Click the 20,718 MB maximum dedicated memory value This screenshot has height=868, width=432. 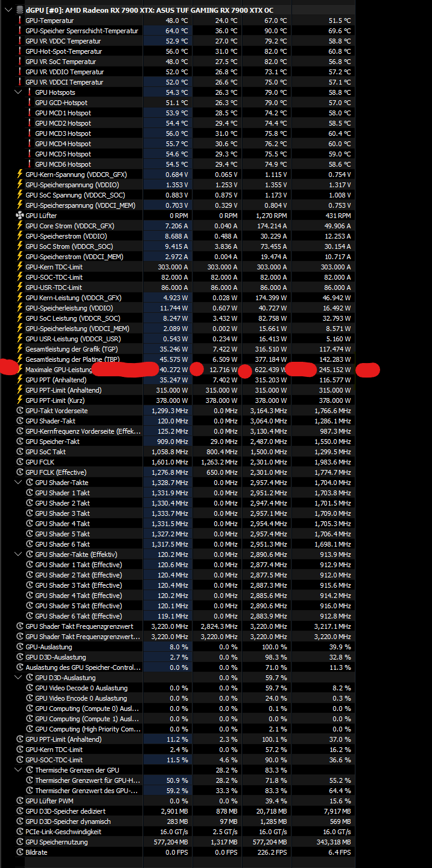(271, 811)
